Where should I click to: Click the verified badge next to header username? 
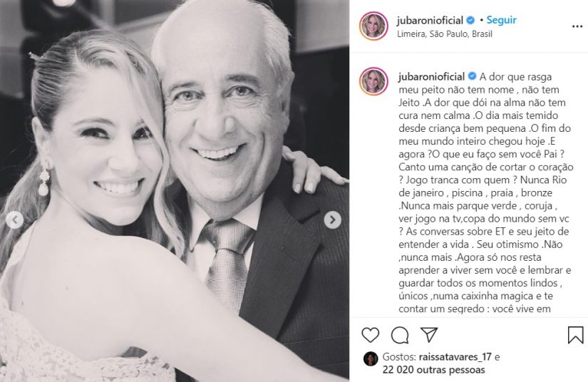[x=470, y=20]
